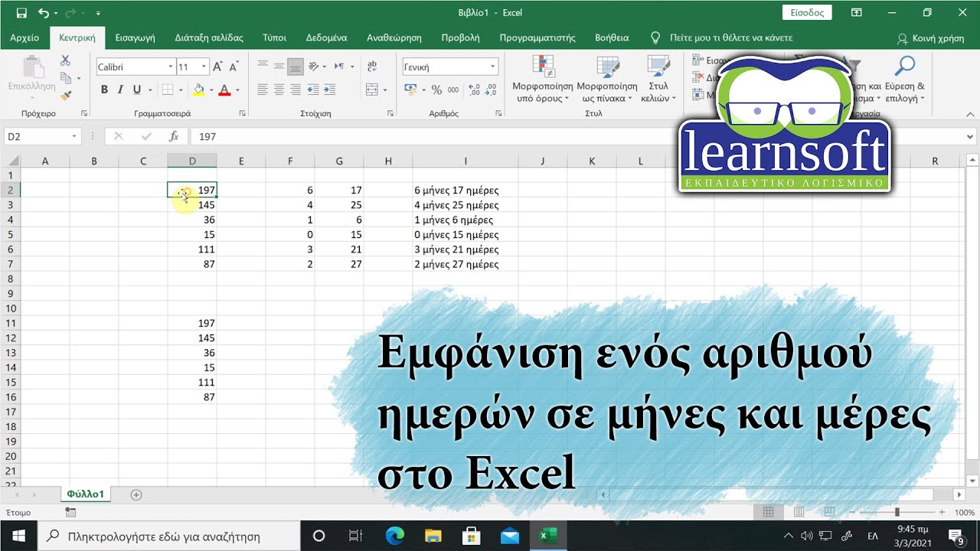
Task: Click the text orientation icon
Action: (x=314, y=67)
